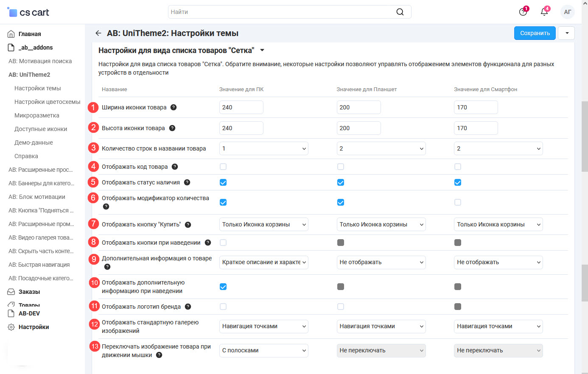588x374 pixels.
Task: Open Настройки темы in the sidebar
Action: pyautogui.click(x=38, y=88)
